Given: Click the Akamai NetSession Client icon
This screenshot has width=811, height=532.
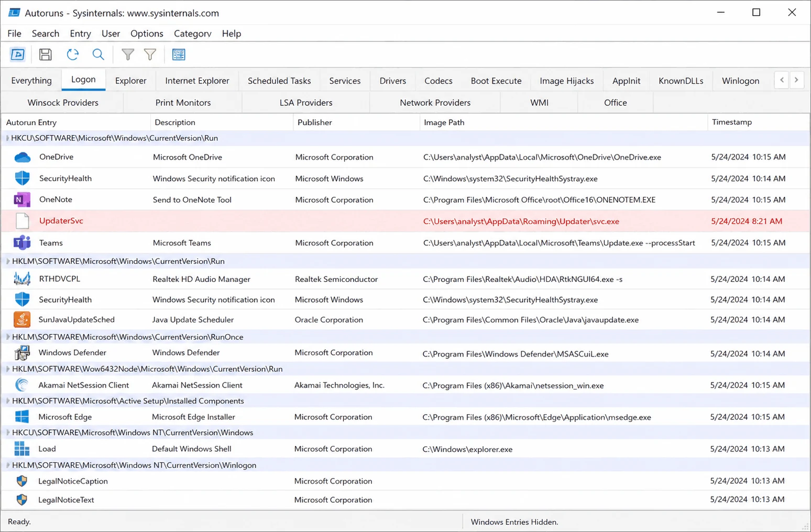Looking at the screenshot, I should [x=22, y=385].
